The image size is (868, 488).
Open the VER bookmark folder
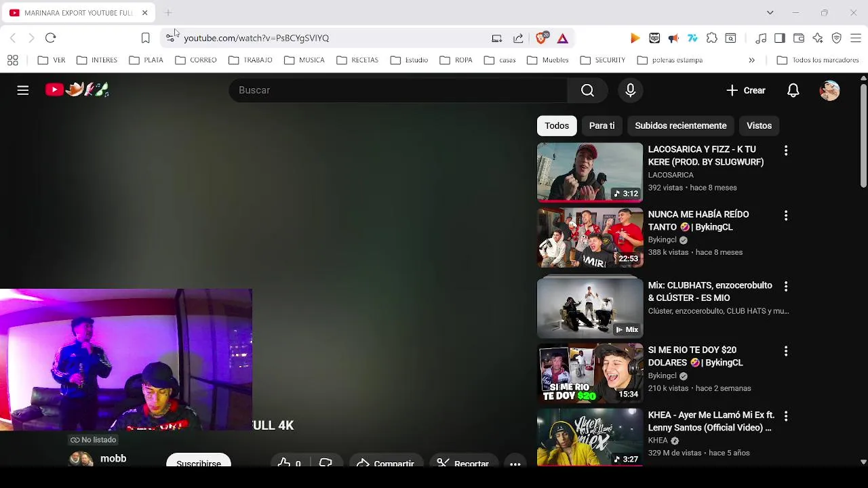[x=52, y=60]
